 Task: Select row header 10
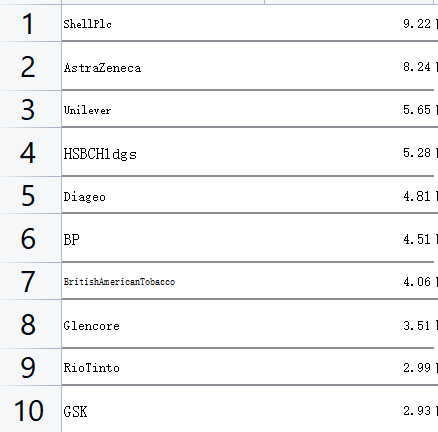click(31, 409)
